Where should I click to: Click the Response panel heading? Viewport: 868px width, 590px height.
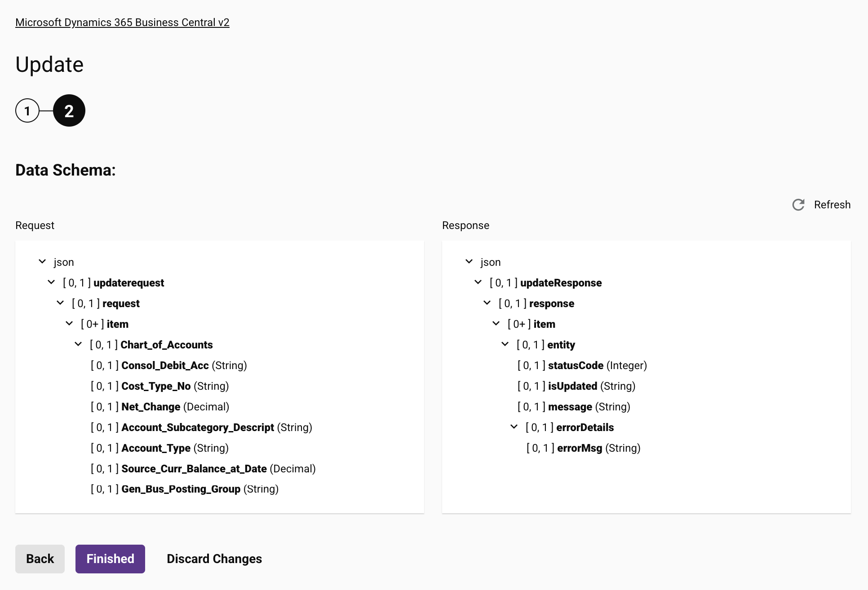(465, 225)
